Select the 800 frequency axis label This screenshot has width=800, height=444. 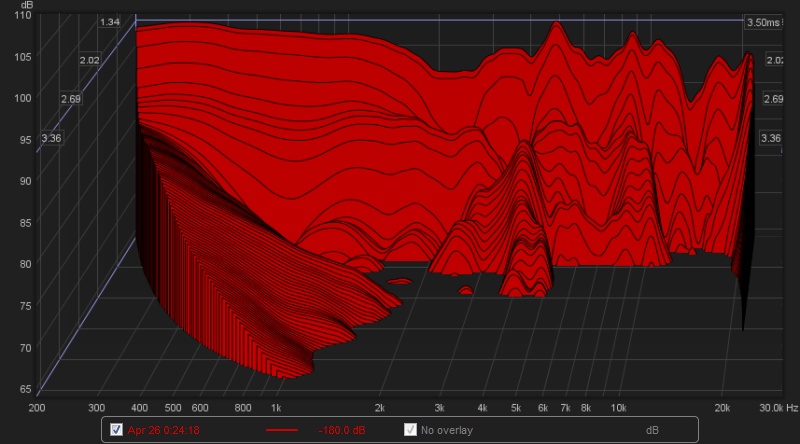(x=243, y=408)
